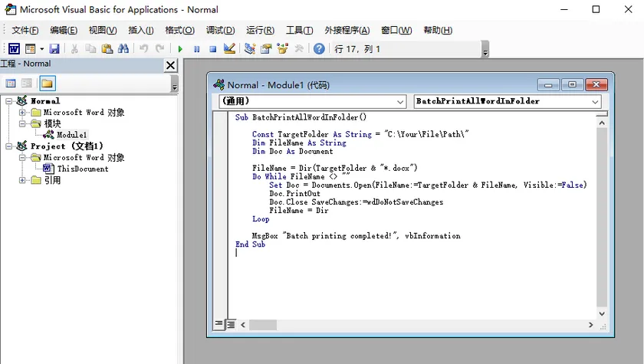Open the 工具(T) menu
This screenshot has width=644, height=364.
tap(300, 31)
